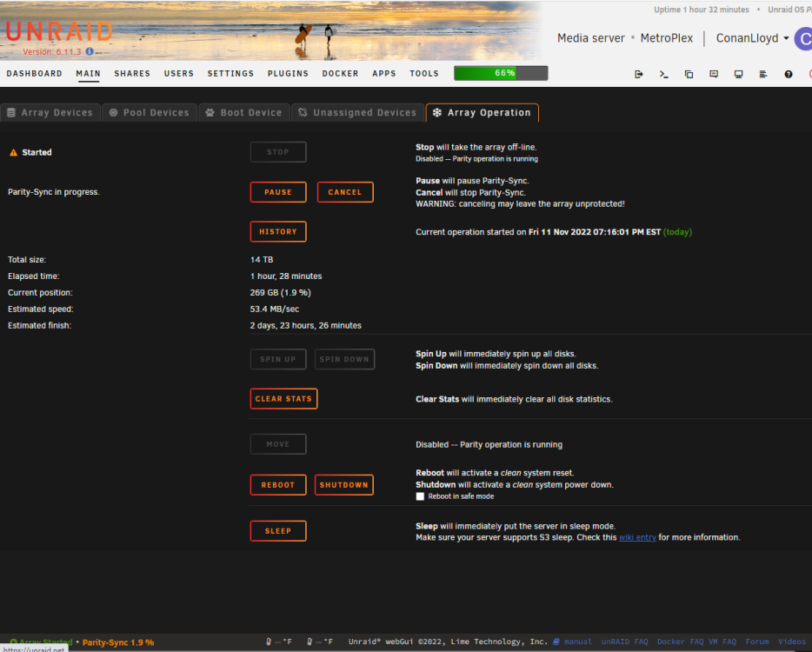The width and height of the screenshot is (812, 652).
Task: Click the MetroPlex server name
Action: click(667, 38)
